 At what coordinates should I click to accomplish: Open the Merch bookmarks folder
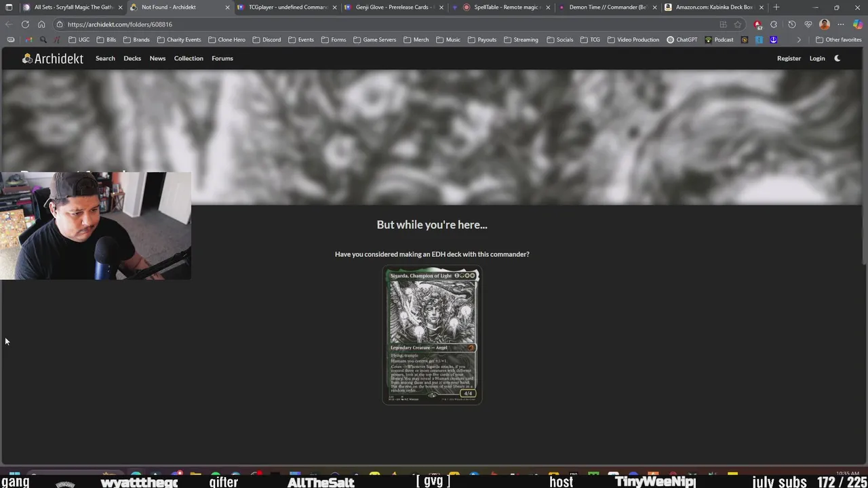[x=416, y=40]
